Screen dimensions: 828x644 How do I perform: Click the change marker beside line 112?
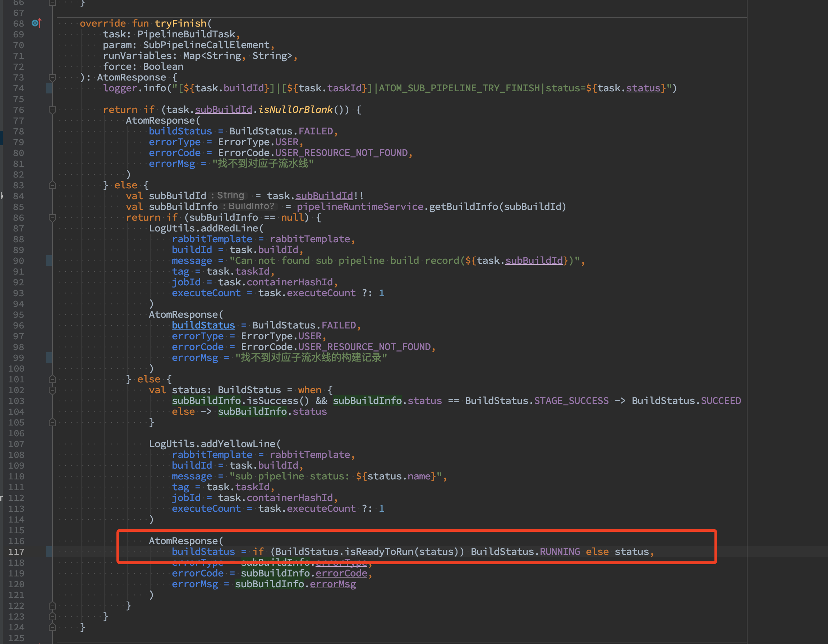[49, 498]
